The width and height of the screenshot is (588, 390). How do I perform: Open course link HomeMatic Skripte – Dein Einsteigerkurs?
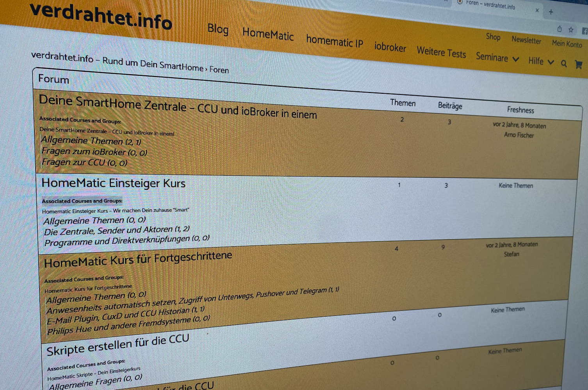click(x=94, y=374)
